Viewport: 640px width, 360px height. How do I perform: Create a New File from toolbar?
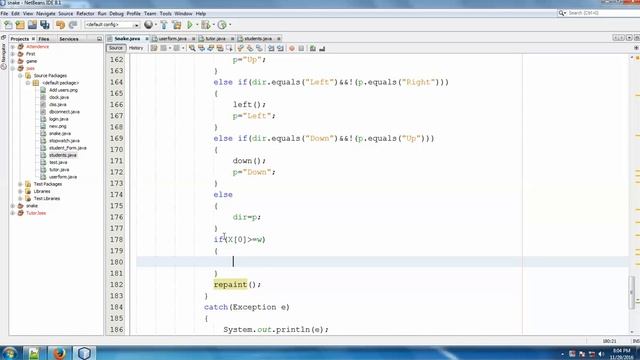[x=8, y=25]
